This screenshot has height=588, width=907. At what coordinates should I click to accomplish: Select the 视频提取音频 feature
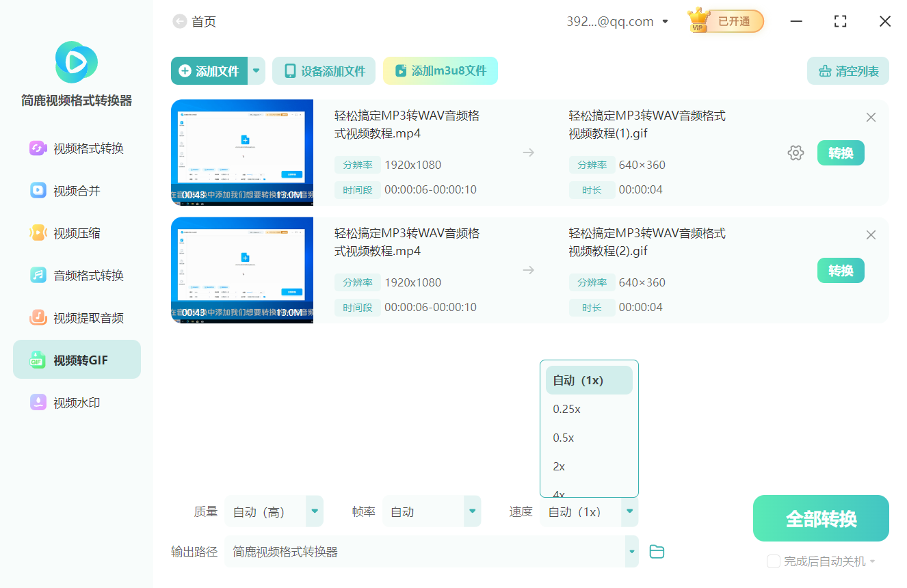tap(76, 317)
